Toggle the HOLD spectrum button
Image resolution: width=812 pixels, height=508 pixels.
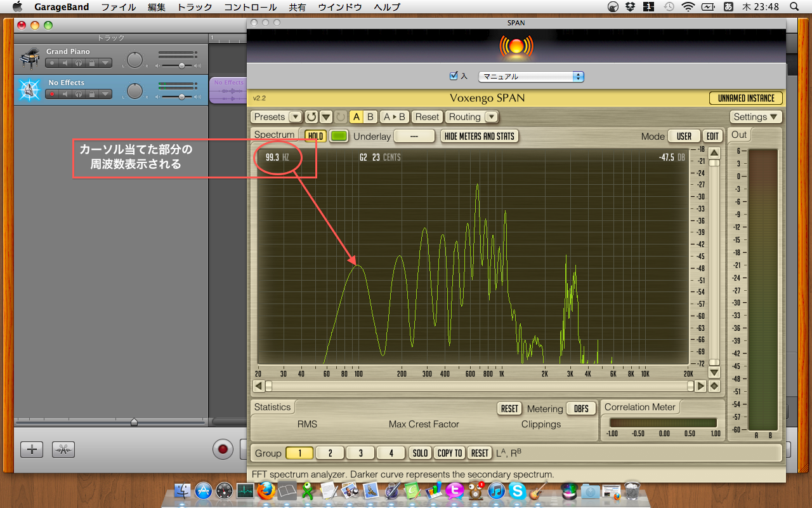pos(315,136)
